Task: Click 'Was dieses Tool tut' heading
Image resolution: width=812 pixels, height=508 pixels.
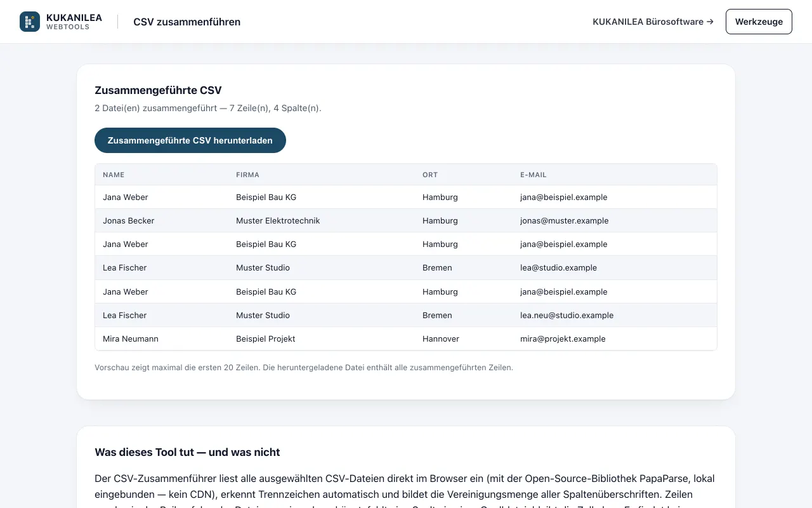Action: pos(187,452)
